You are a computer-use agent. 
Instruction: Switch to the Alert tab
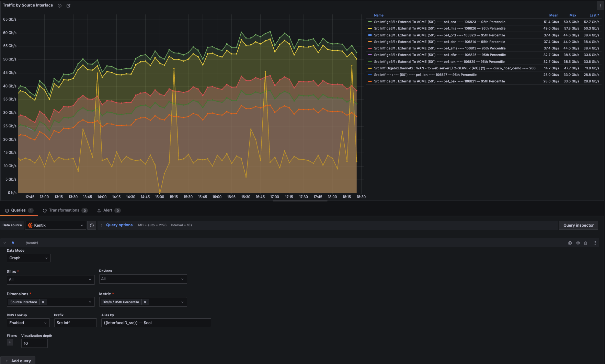pos(108,211)
